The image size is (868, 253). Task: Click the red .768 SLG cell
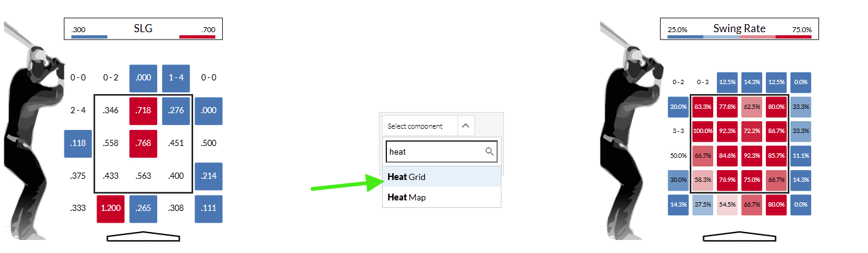click(x=143, y=144)
